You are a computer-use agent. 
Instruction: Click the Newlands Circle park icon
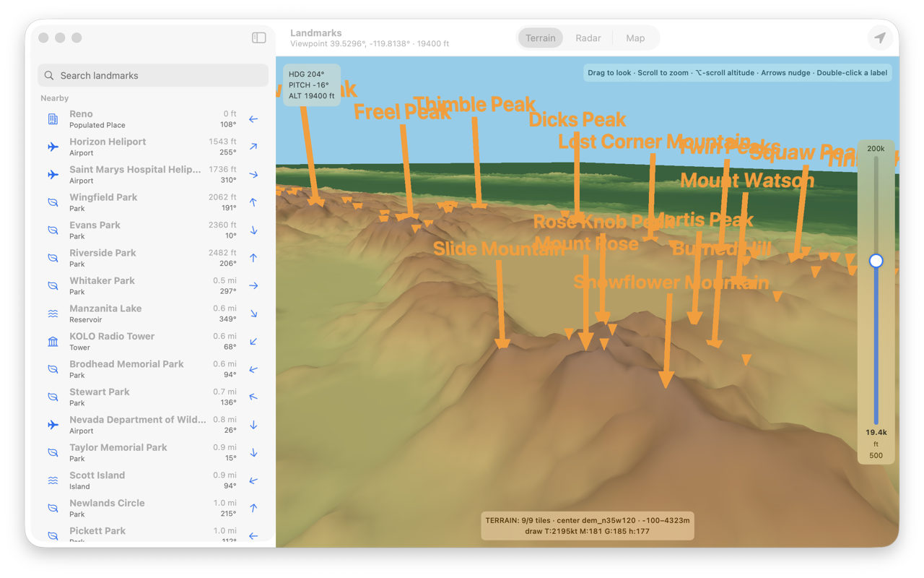pos(53,509)
